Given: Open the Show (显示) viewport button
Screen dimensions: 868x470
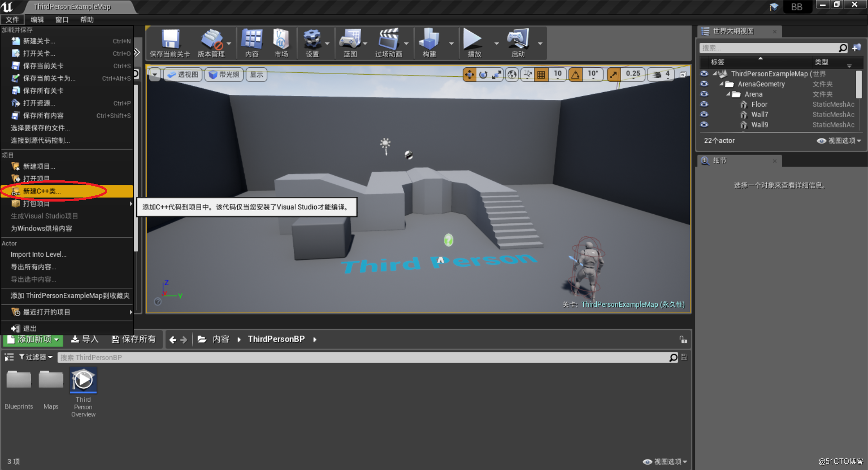Looking at the screenshot, I should point(256,75).
